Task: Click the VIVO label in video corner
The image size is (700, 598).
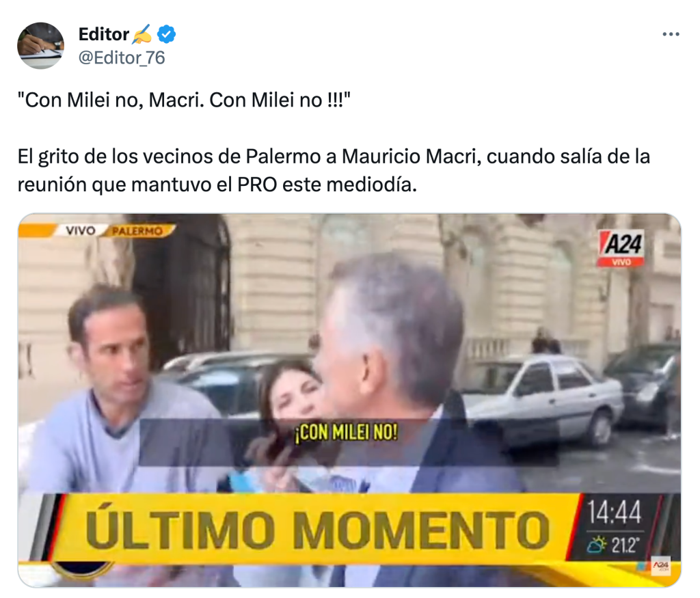Action: [81, 231]
